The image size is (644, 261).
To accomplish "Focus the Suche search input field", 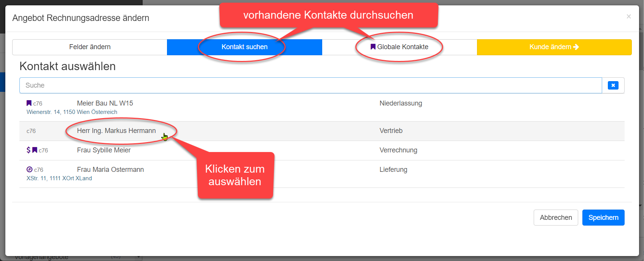I will 310,85.
